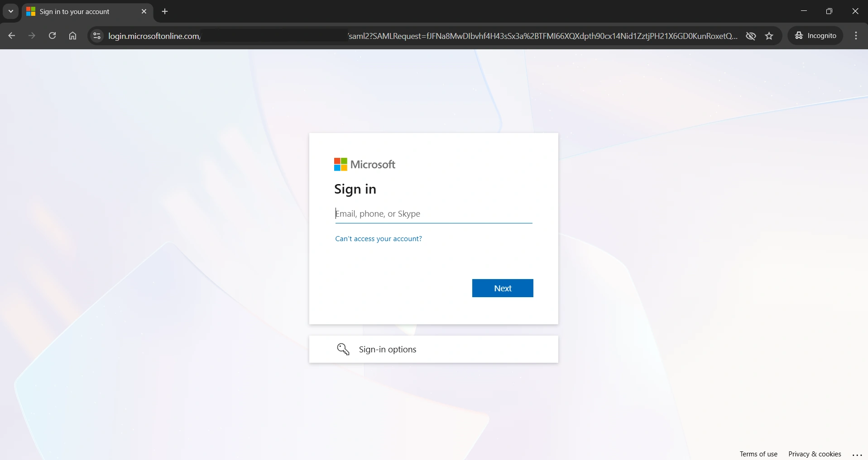This screenshot has height=460, width=868.
Task: Open the Privacy & cookies link
Action: (815, 454)
